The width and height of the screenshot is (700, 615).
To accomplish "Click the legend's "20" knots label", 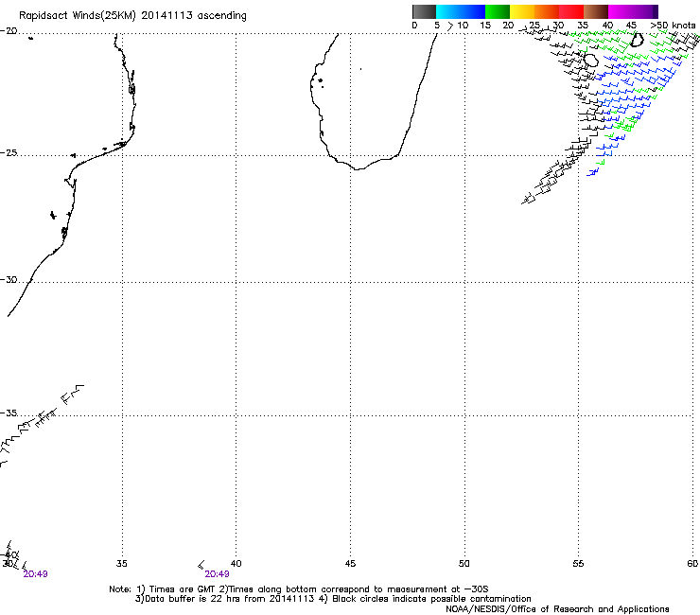I will pos(508,26).
